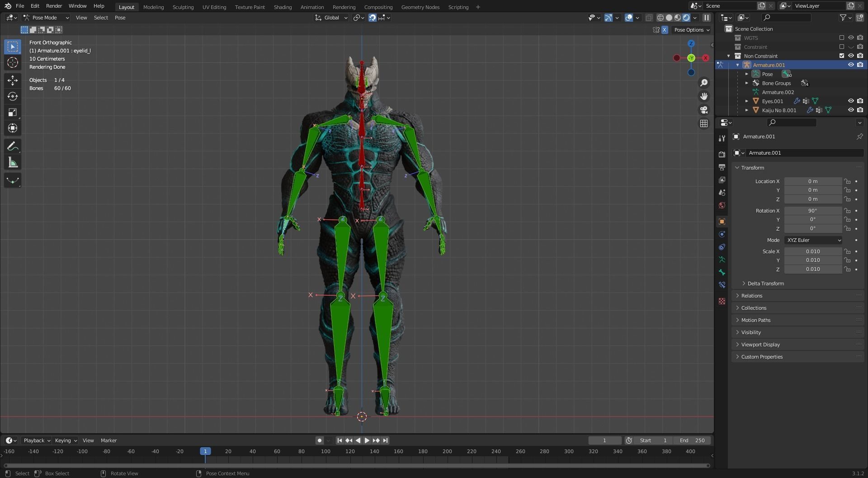The width and height of the screenshot is (868, 478).
Task: Switch perspective/orthographic grid icon
Action: pyautogui.click(x=704, y=123)
